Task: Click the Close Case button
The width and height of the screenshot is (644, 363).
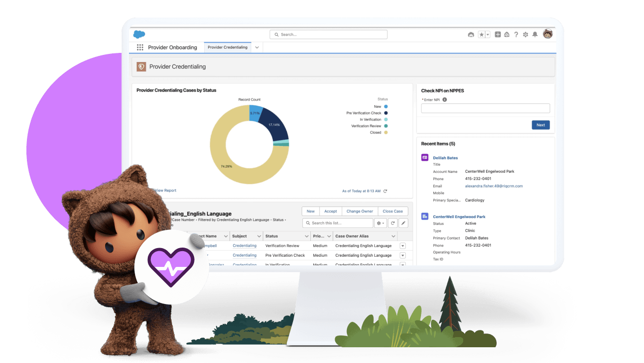Action: [x=393, y=211]
